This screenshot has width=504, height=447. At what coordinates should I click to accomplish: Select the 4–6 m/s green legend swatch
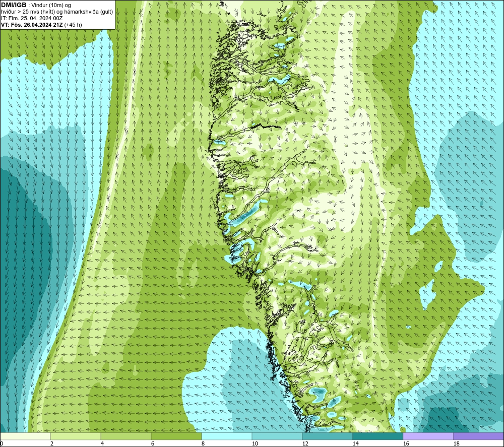(x=126, y=436)
